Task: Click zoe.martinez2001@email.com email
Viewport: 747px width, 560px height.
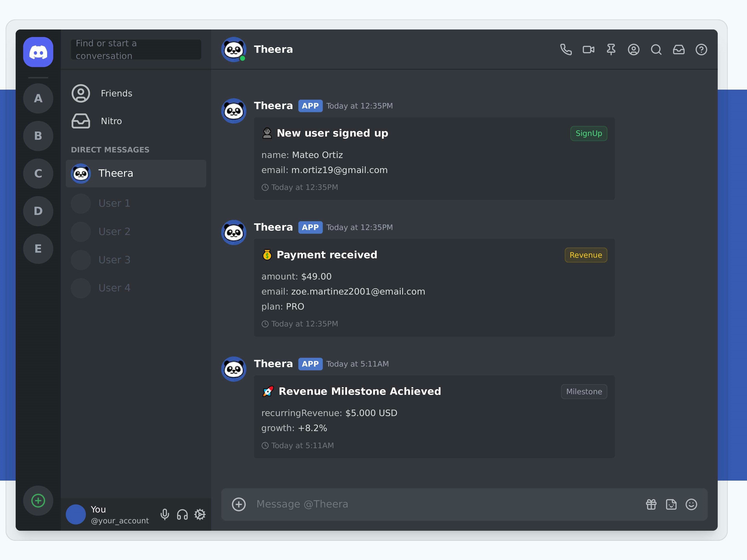Action: (358, 292)
